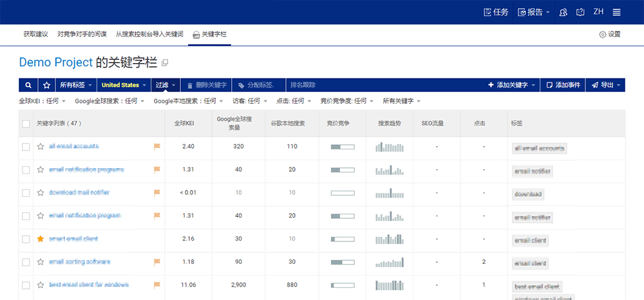The image size is (644, 300).
Task: Open the 竞价竞争度: 任何 filter
Action: (346, 100)
